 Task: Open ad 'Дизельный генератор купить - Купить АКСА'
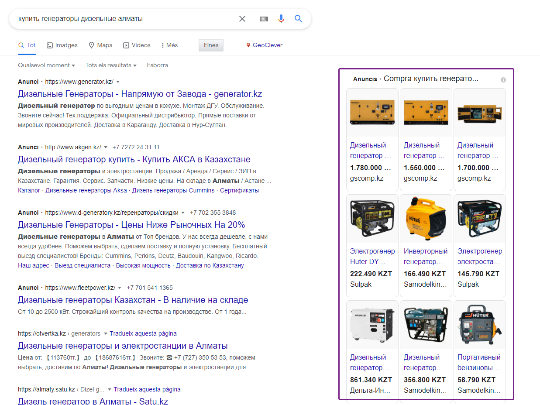pyautogui.click(x=134, y=159)
